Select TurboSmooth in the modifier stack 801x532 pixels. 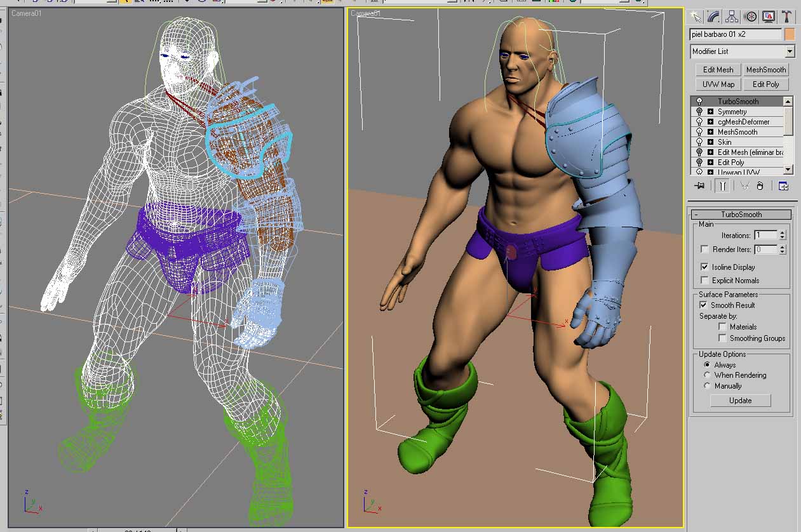pos(738,102)
